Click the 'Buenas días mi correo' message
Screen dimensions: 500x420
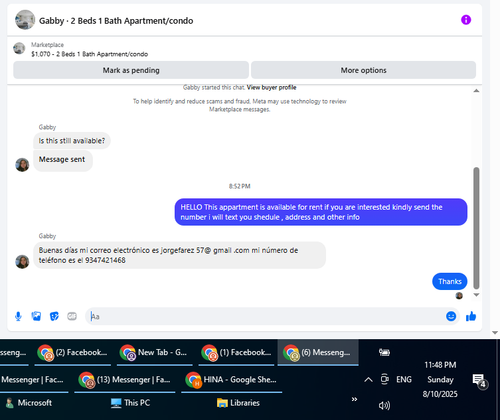tap(179, 255)
